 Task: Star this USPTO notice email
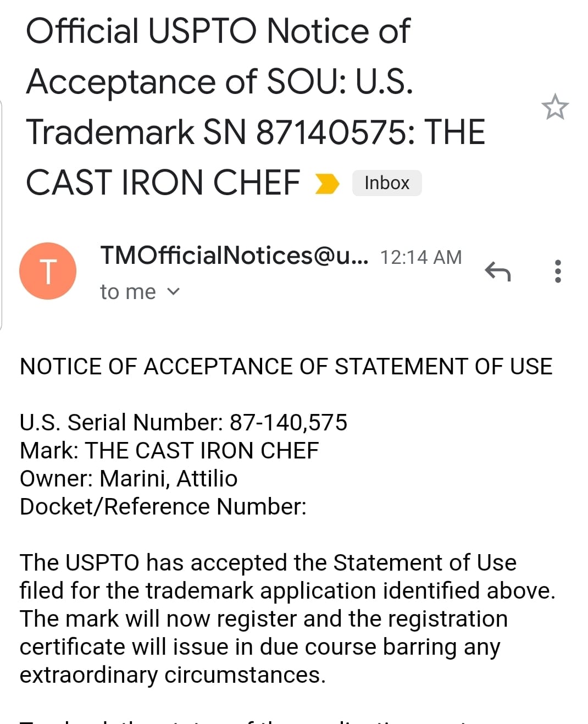554,107
